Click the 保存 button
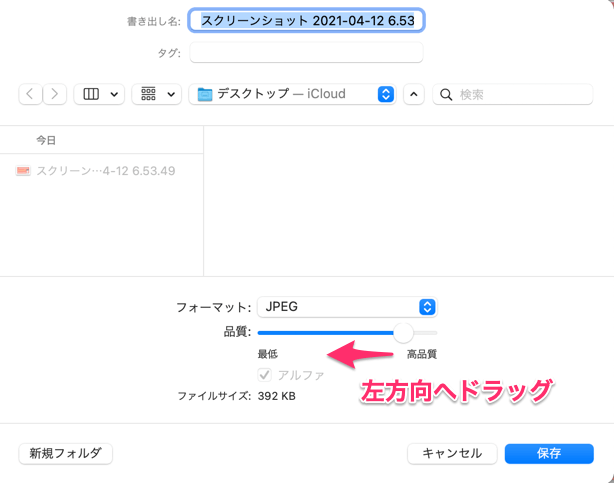Viewport: 614px width, 483px height. coord(549,453)
